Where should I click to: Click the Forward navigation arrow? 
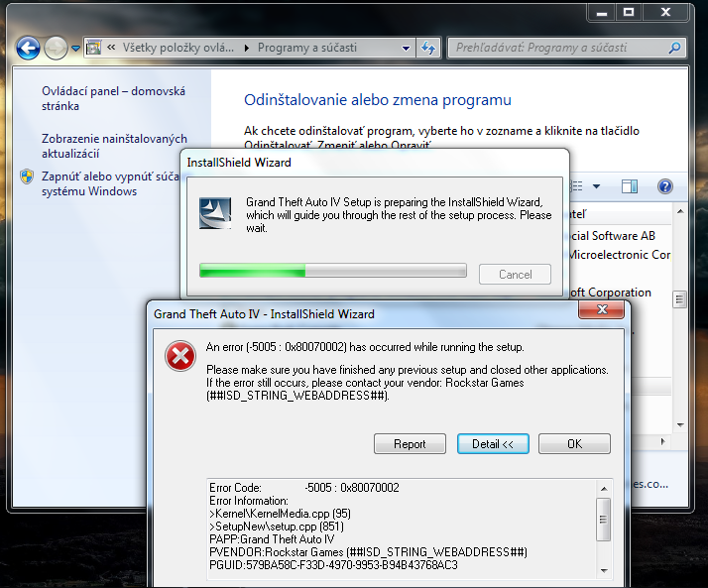point(57,48)
